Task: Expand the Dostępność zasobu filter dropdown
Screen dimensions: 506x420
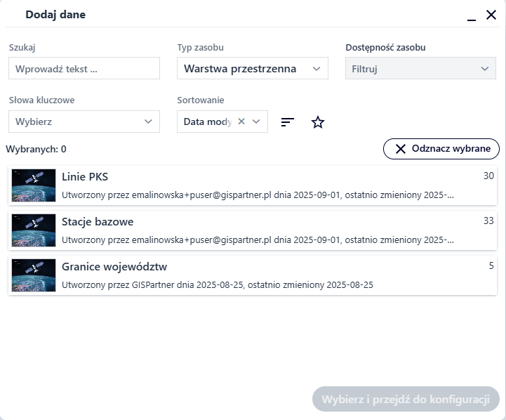Action: tap(420, 68)
